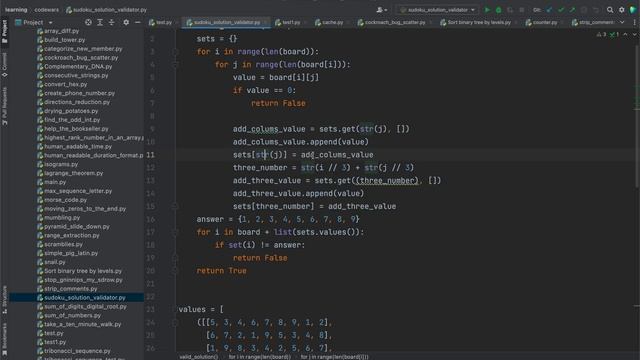Close the sudoku_solution_validator.py editor tab

point(266,22)
